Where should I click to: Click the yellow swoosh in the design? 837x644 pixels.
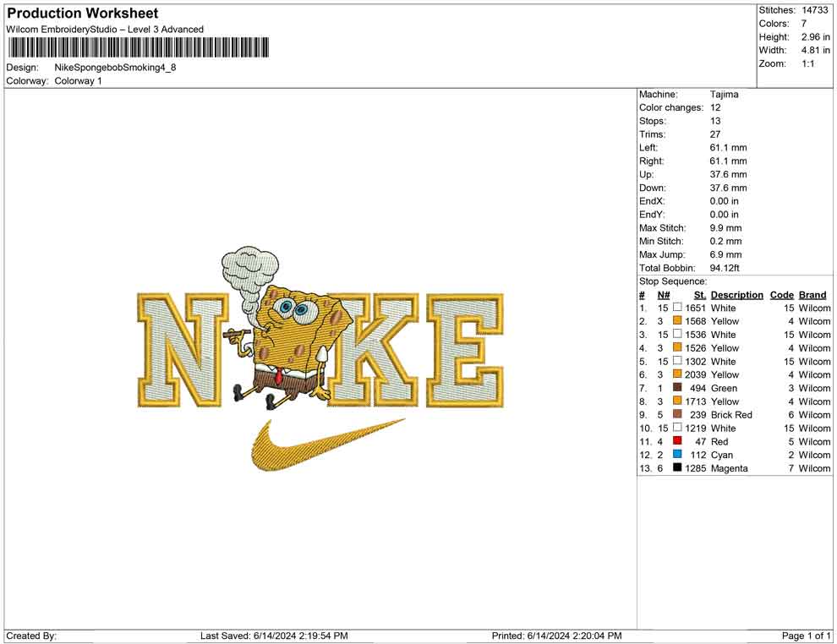(326, 445)
